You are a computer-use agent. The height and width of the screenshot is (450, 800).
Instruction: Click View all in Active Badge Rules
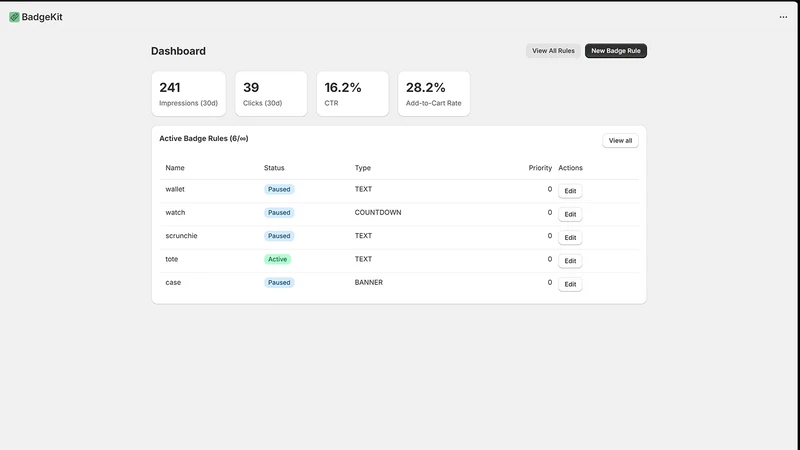click(x=620, y=140)
